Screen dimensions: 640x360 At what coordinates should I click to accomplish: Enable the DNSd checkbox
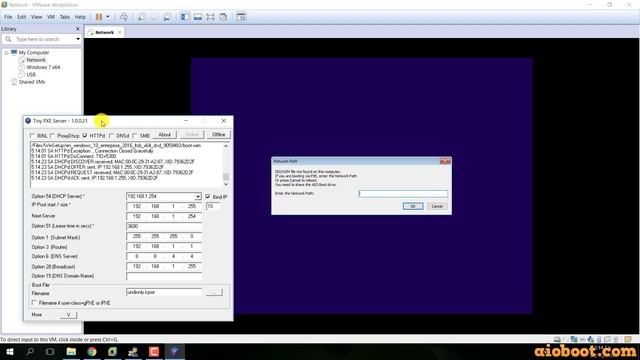point(111,136)
